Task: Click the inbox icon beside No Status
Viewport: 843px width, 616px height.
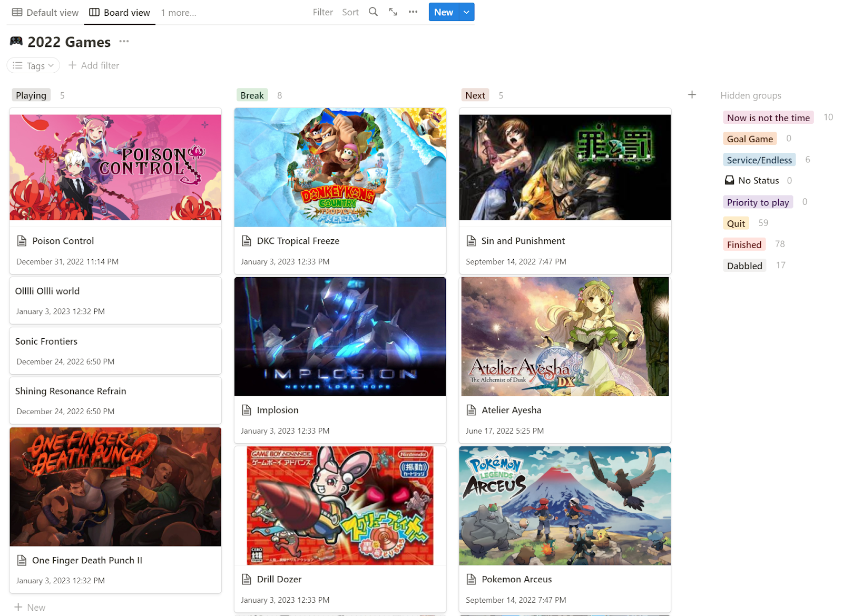Action: pos(729,180)
